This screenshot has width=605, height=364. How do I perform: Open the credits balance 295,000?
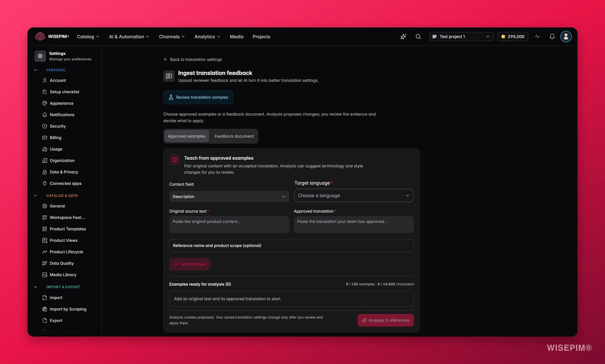click(x=512, y=37)
